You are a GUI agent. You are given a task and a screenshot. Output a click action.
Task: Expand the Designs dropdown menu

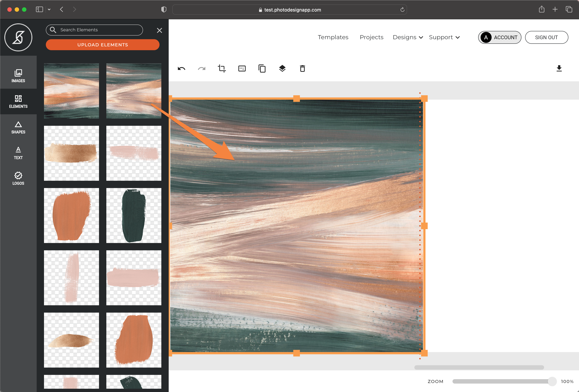(x=408, y=37)
